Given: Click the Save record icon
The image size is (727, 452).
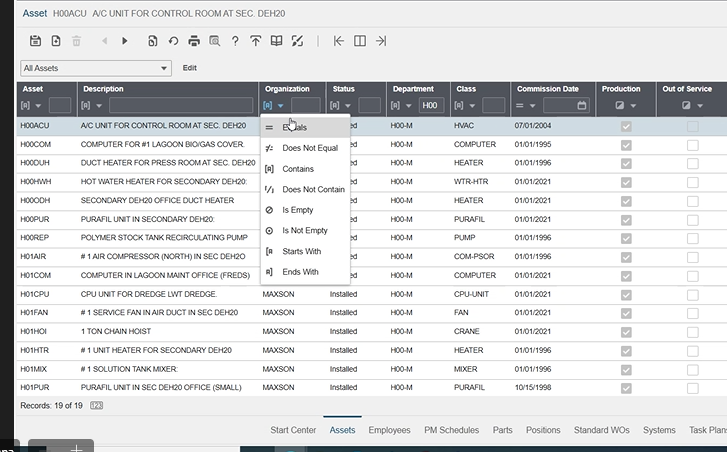Looking at the screenshot, I should (x=35, y=41).
